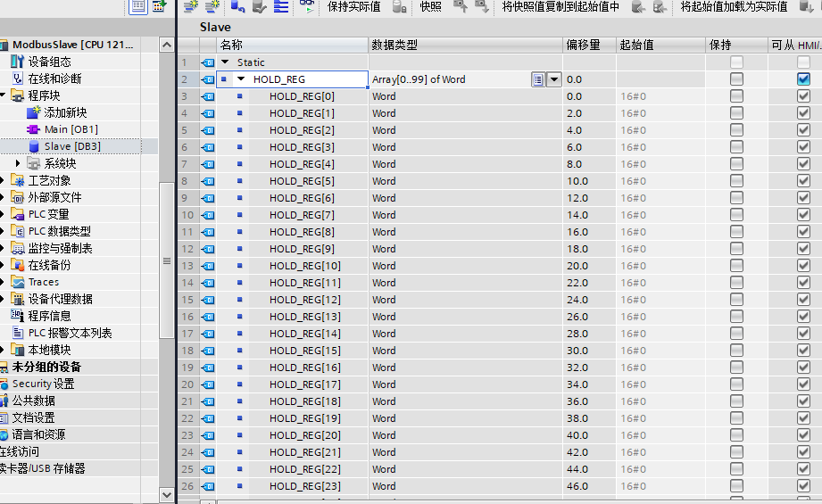Toggle HMI accessible checkbox for HOLD_REG array

(803, 79)
